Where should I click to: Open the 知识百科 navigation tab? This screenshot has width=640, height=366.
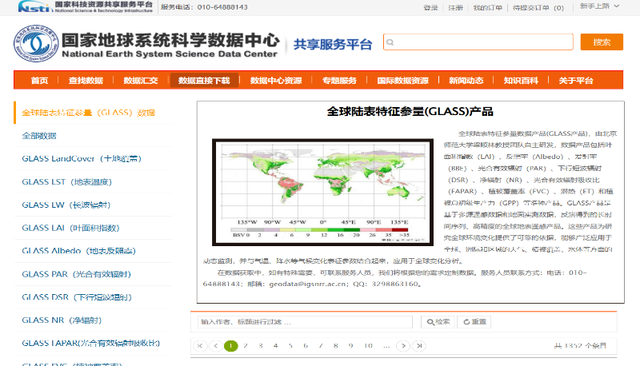tap(521, 80)
